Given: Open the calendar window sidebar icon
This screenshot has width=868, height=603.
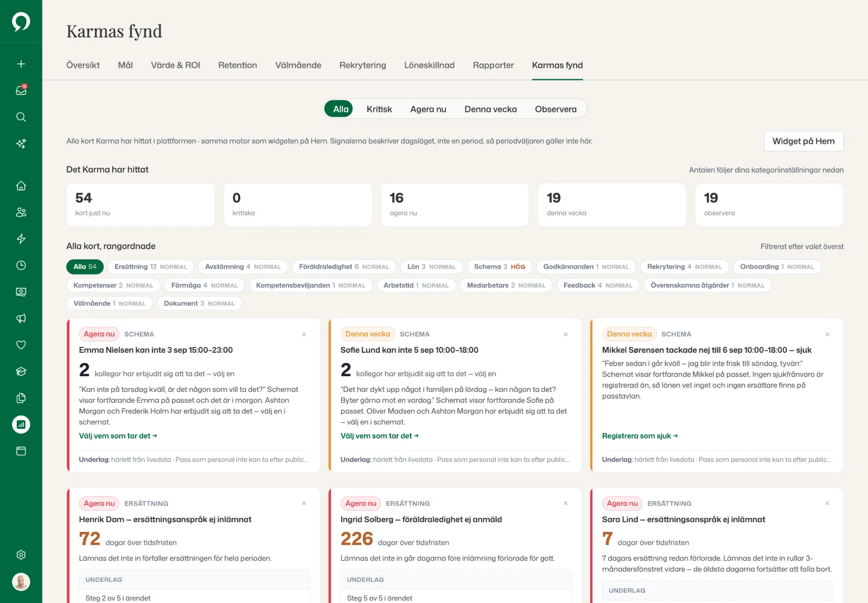Looking at the screenshot, I should 21,451.
